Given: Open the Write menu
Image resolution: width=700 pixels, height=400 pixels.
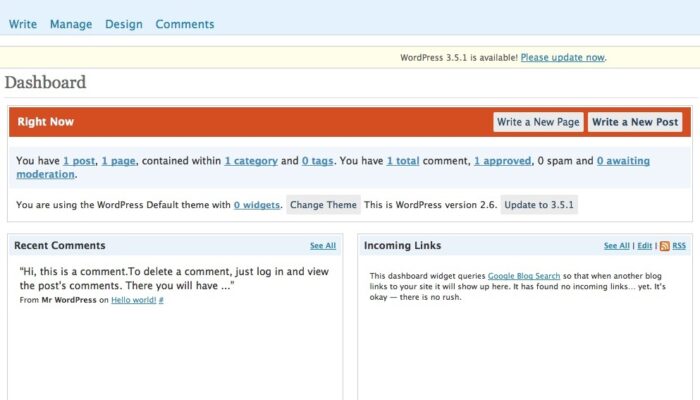Looking at the screenshot, I should (x=23, y=24).
